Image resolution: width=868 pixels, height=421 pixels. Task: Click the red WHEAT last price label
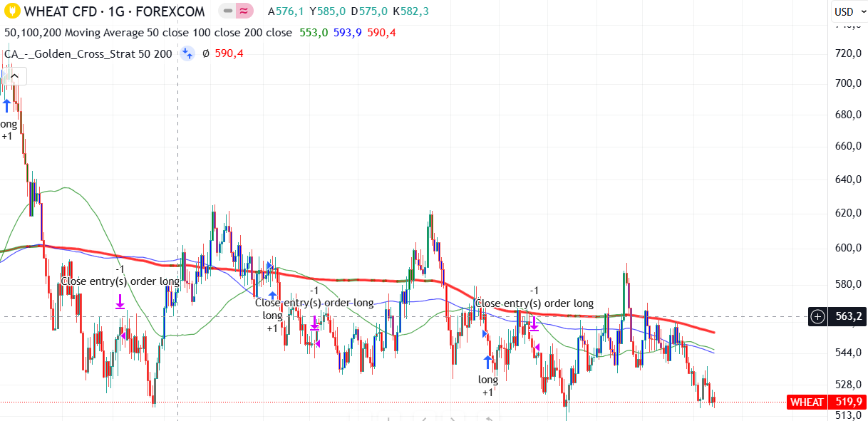[x=806, y=402]
